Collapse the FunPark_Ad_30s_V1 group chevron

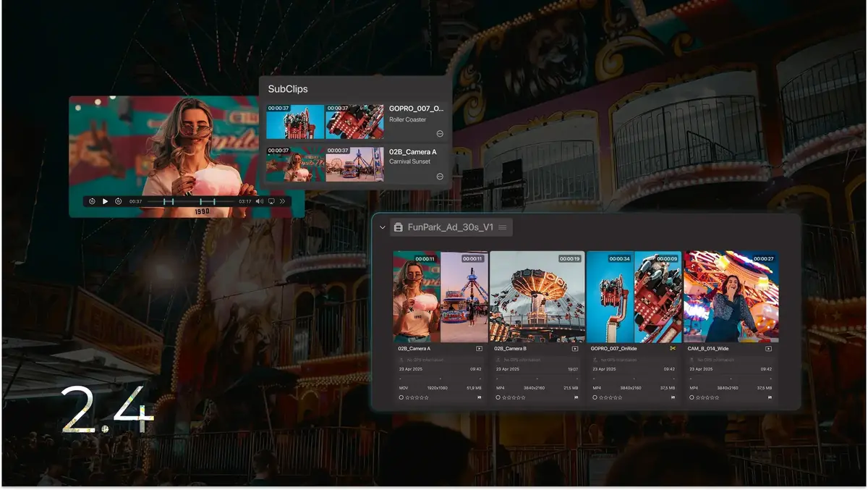point(383,227)
